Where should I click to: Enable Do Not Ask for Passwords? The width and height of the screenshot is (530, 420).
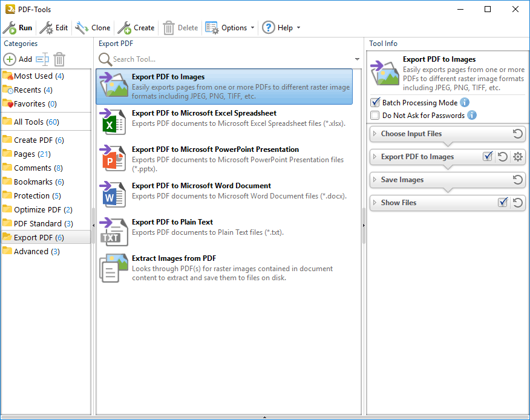click(375, 115)
